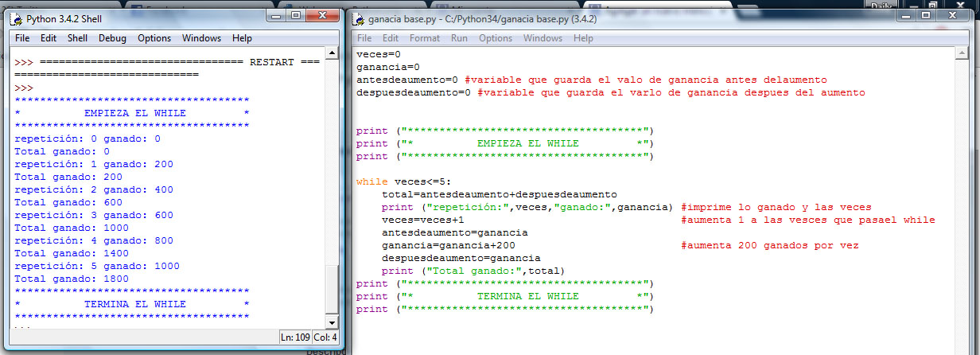Click output line 'repetición: 2 ganado: 400'
Viewport: 980px width, 355px height.
pos(94,189)
